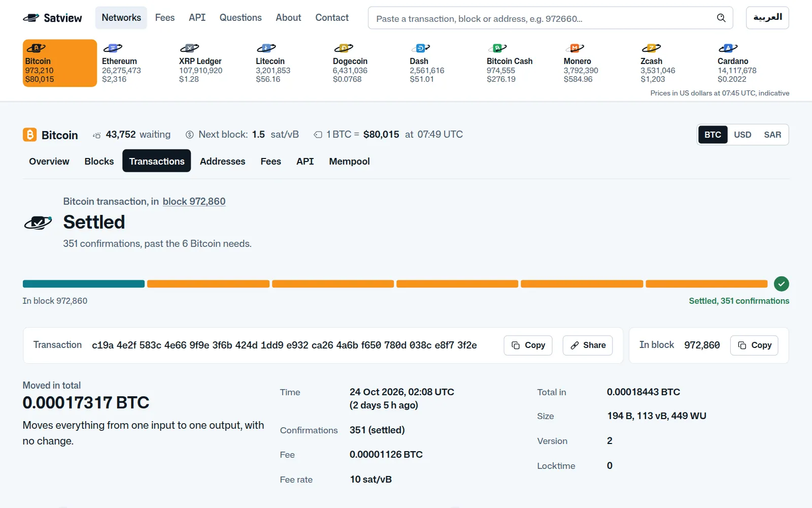Select the Dogecoin network icon

344,48
